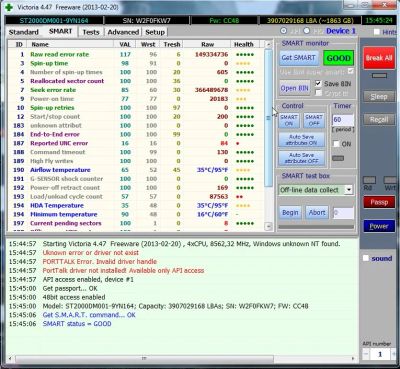Decrease API number with minus button
The height and width of the screenshot is (369, 400).
click(366, 354)
